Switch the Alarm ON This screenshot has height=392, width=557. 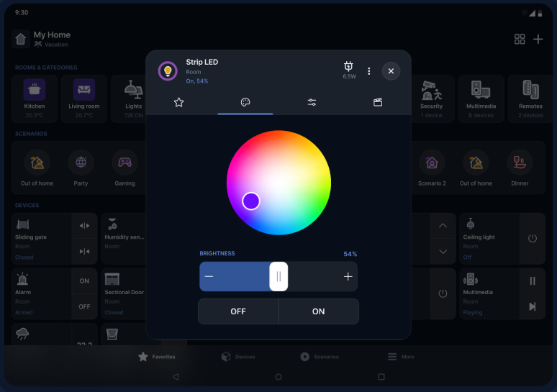[x=84, y=281]
